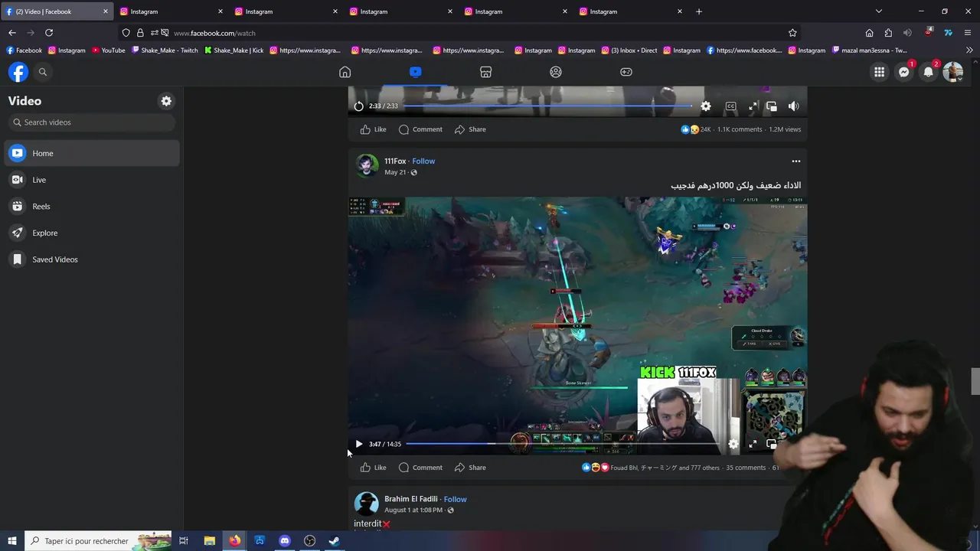Open Firefox application menu
Image resolution: width=980 pixels, height=551 pixels.
[968, 33]
